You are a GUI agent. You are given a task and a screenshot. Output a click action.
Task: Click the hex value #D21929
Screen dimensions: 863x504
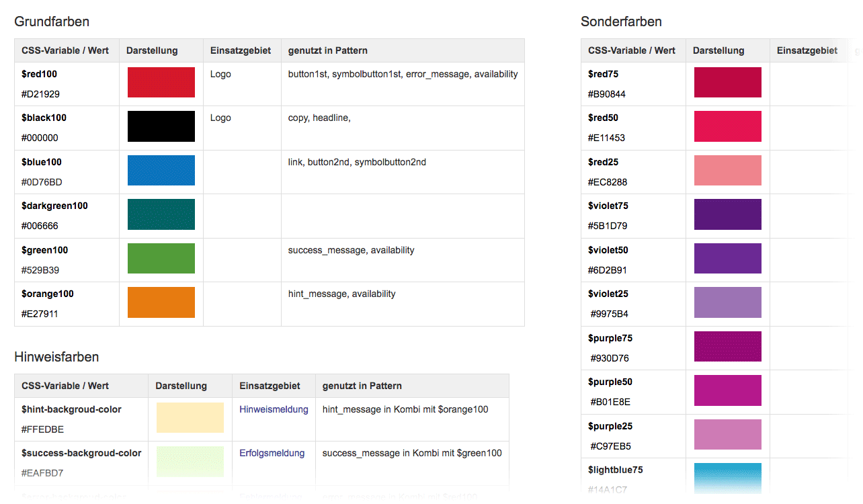[40, 94]
